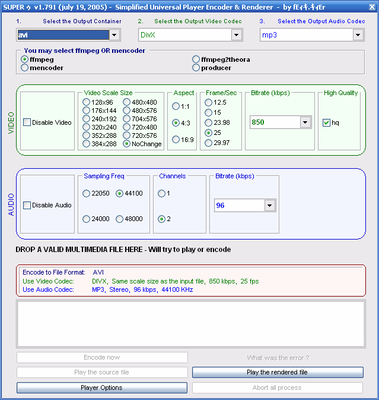This screenshot has height=400, width=379.
Task: Close the SUPER window
Action: point(372,7)
